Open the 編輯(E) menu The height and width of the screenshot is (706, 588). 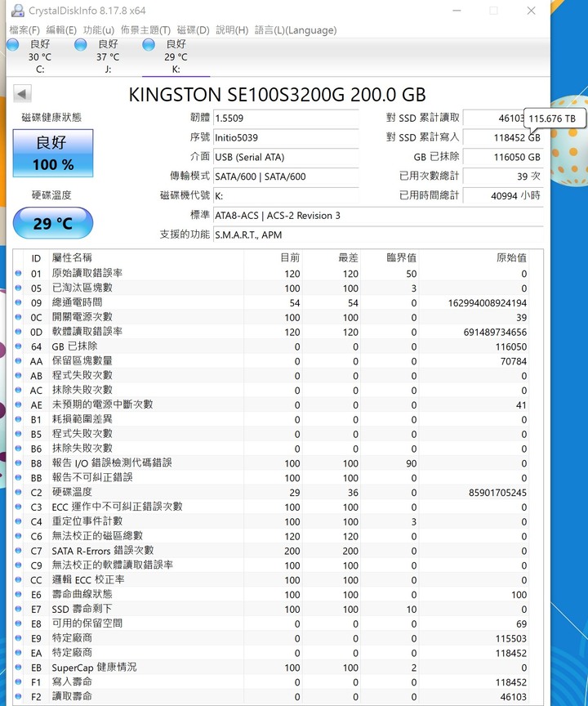click(61, 30)
